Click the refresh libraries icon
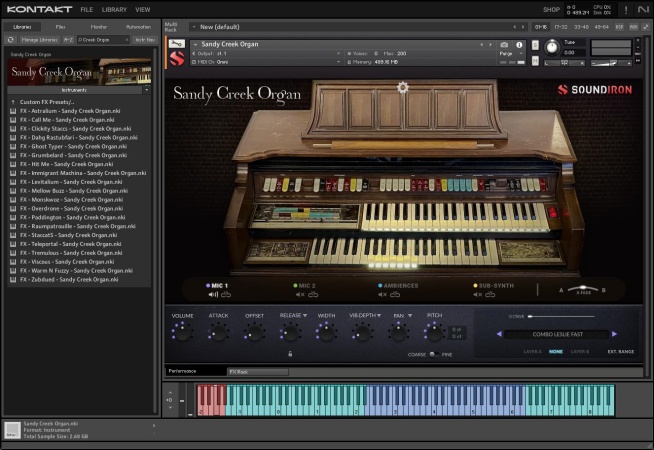The image size is (654, 450). (12, 40)
